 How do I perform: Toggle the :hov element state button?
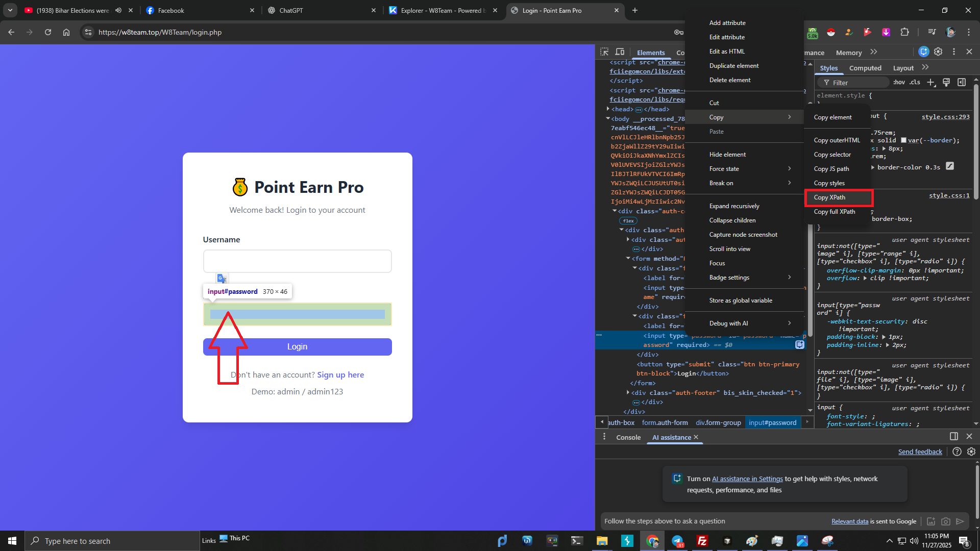(x=899, y=83)
